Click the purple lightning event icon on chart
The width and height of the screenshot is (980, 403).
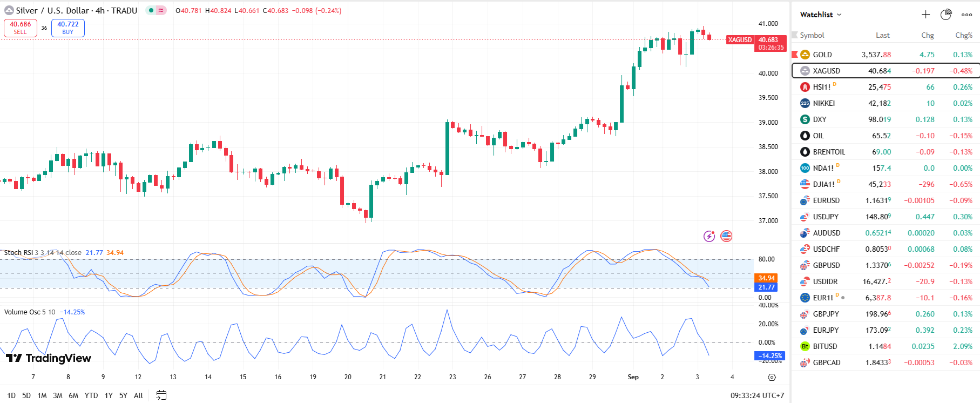709,236
